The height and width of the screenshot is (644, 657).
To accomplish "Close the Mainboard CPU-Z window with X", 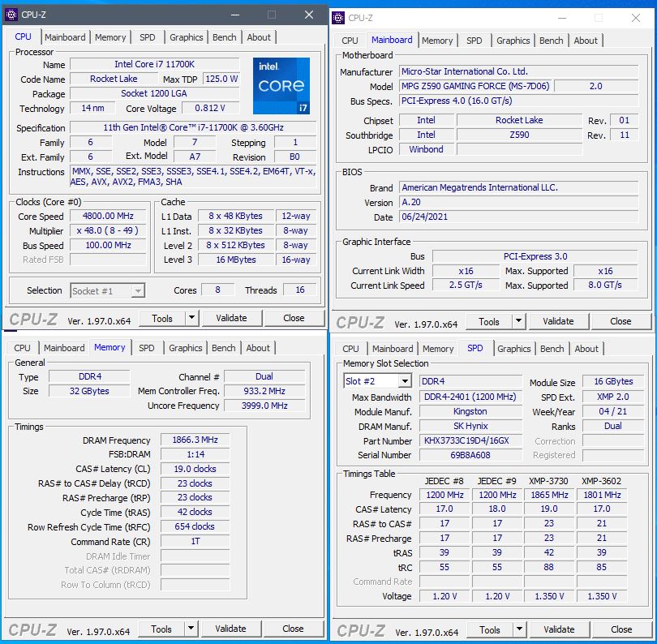I will pyautogui.click(x=636, y=18).
